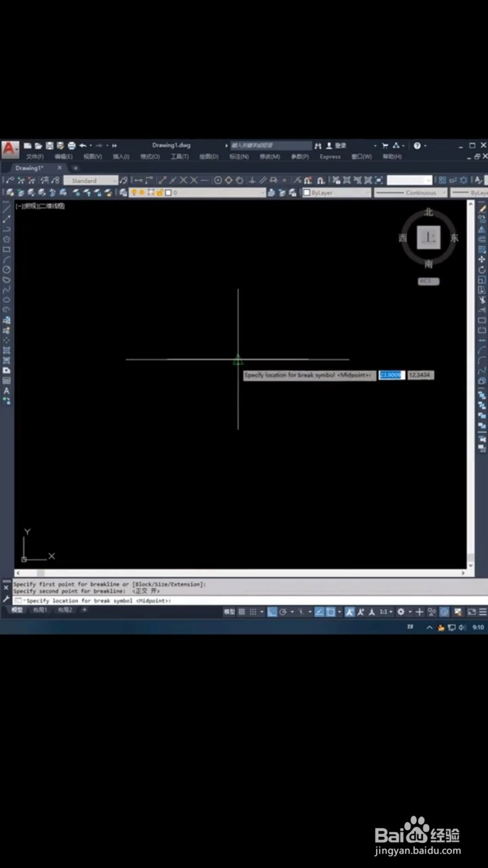The image size is (488, 868).
Task: Click the Windows taskbar clock 9:10
Action: point(479,628)
